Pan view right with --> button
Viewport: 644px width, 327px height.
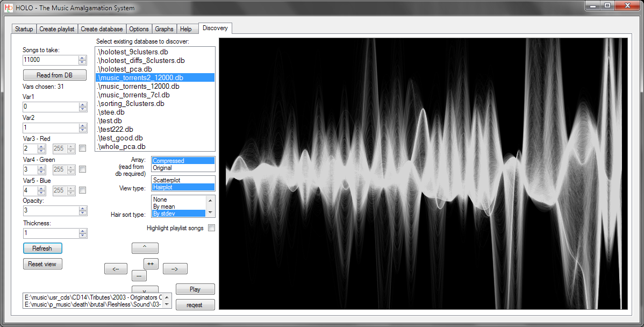point(175,269)
